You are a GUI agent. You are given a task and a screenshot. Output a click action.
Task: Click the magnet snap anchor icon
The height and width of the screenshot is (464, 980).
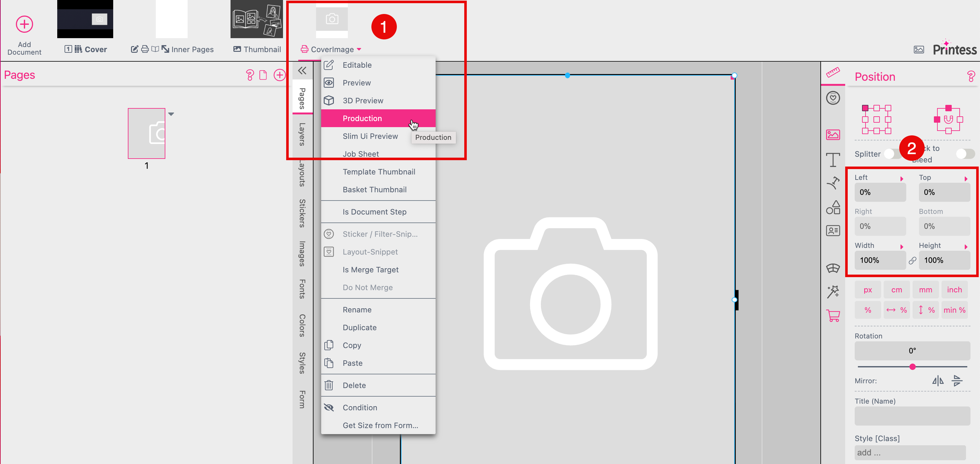(949, 119)
